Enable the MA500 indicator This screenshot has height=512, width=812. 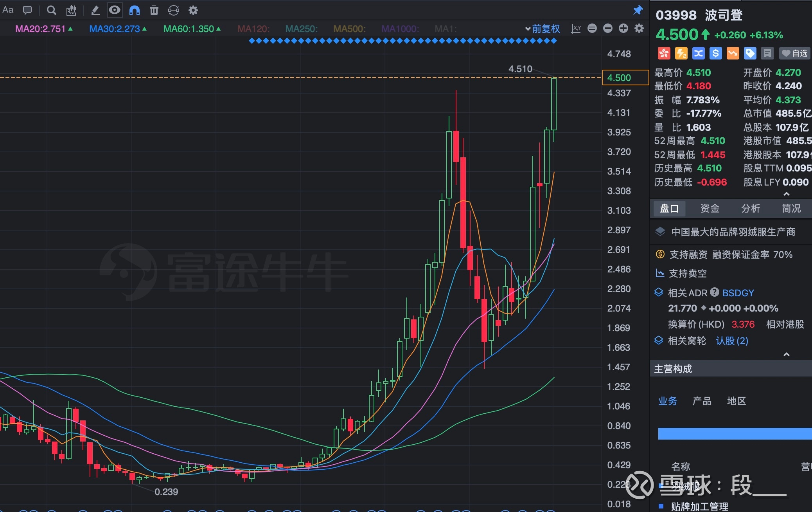350,29
